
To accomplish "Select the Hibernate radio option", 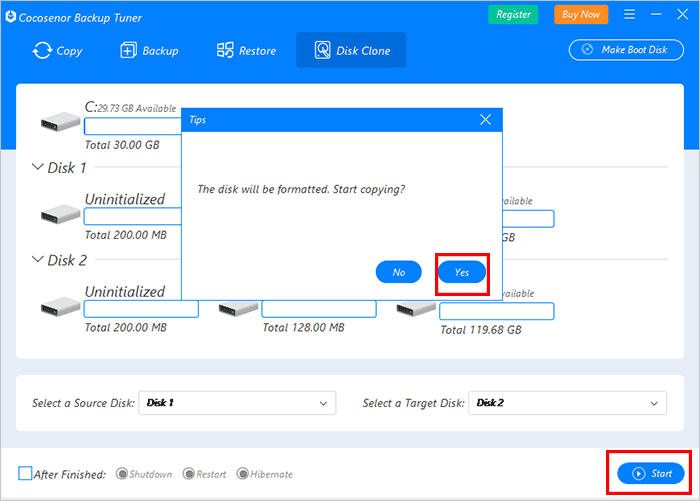I will click(x=242, y=473).
